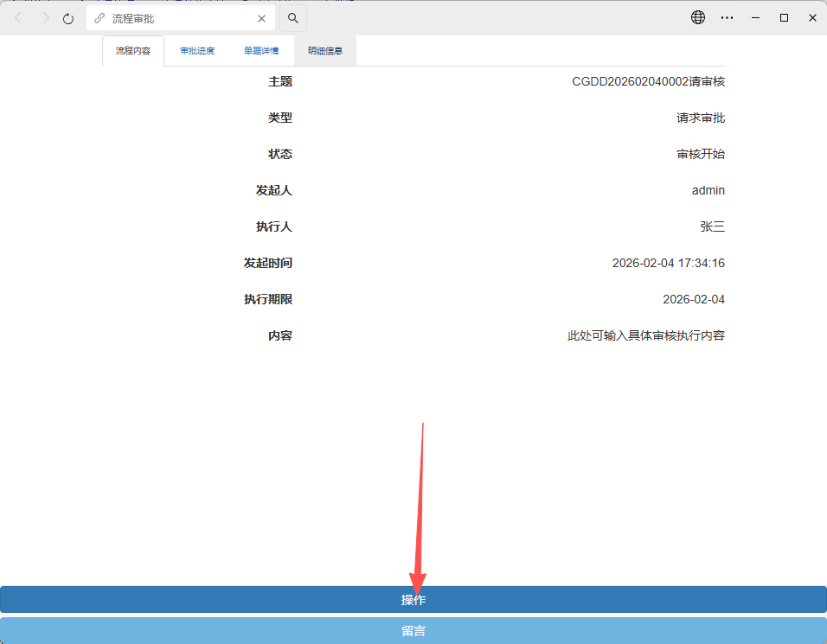
Task: Click the browser back arrow
Action: tap(19, 18)
